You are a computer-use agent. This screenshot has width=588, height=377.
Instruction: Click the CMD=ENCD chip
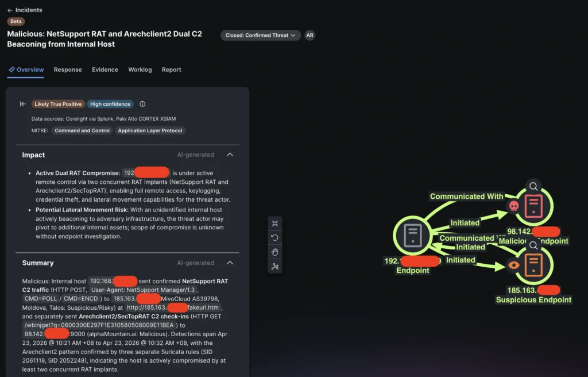[80, 299]
